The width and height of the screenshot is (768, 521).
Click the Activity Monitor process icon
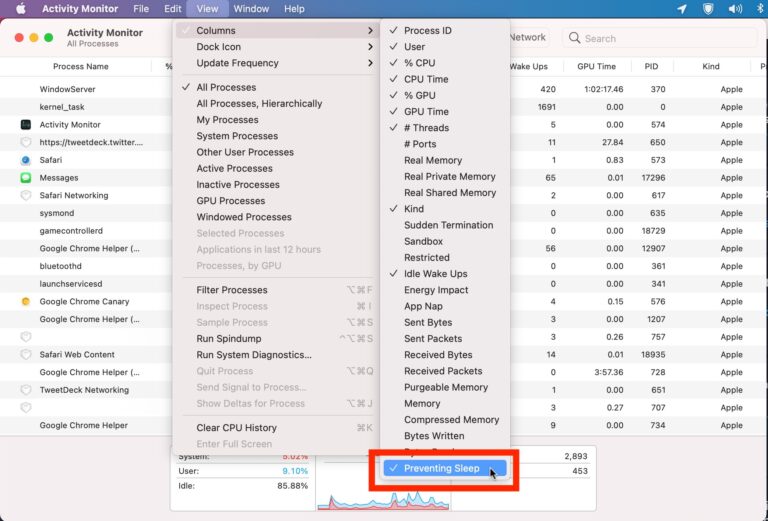pyautogui.click(x=26, y=125)
